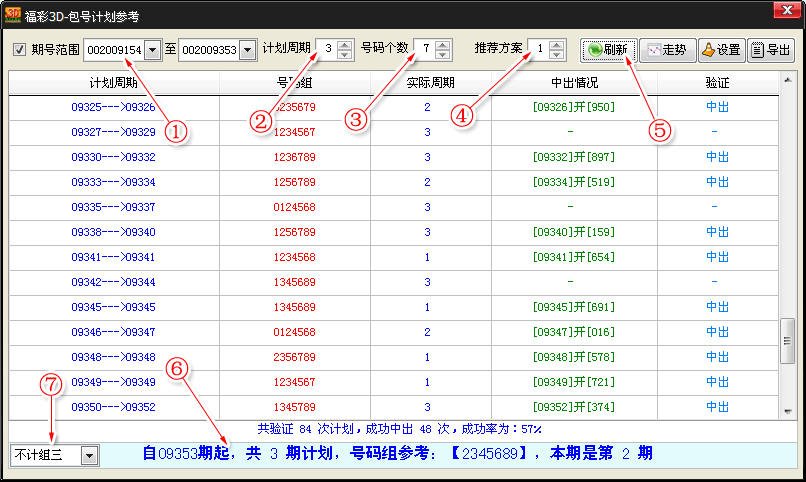This screenshot has height=482, width=806.
Task: Click the 验证 column header
Action: point(717,83)
